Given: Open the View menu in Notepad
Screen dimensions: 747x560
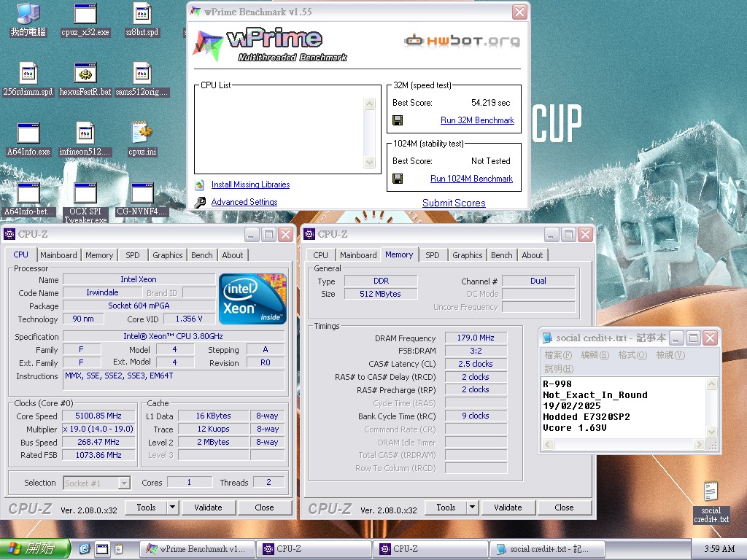Looking at the screenshot, I should click(670, 355).
